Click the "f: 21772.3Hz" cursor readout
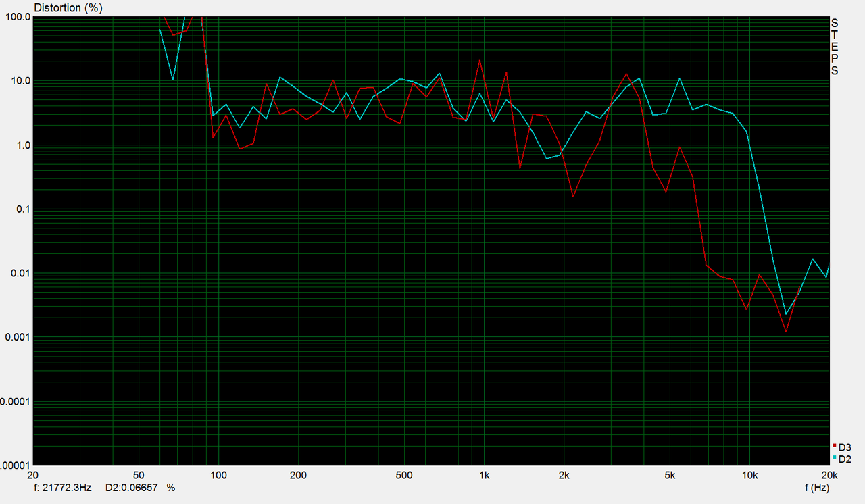 pos(64,487)
